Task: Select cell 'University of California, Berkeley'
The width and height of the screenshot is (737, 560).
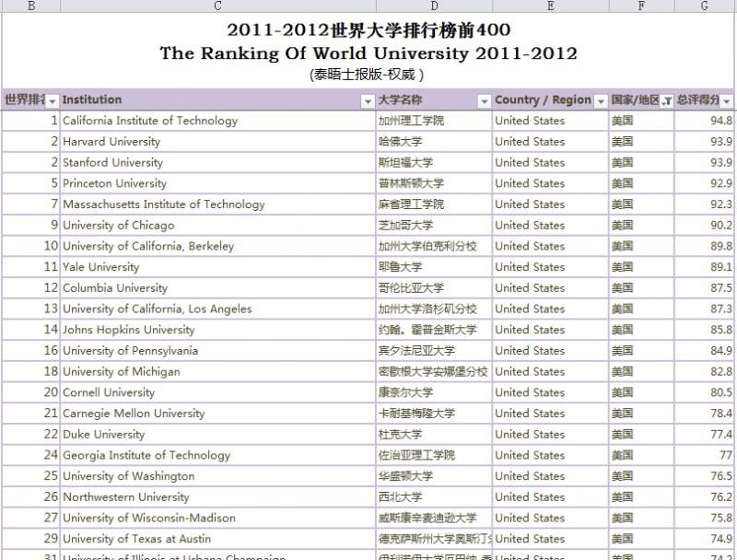Action: [218, 246]
